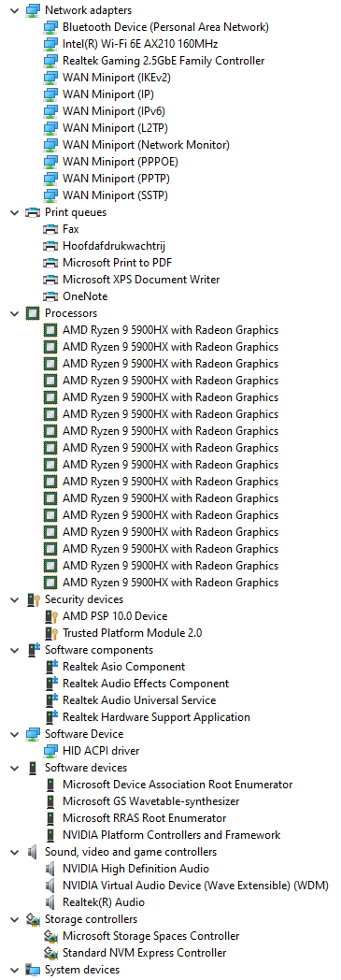The image size is (341, 980).
Task: Click the Sound, video and game controllers label
Action: pyautogui.click(x=131, y=852)
